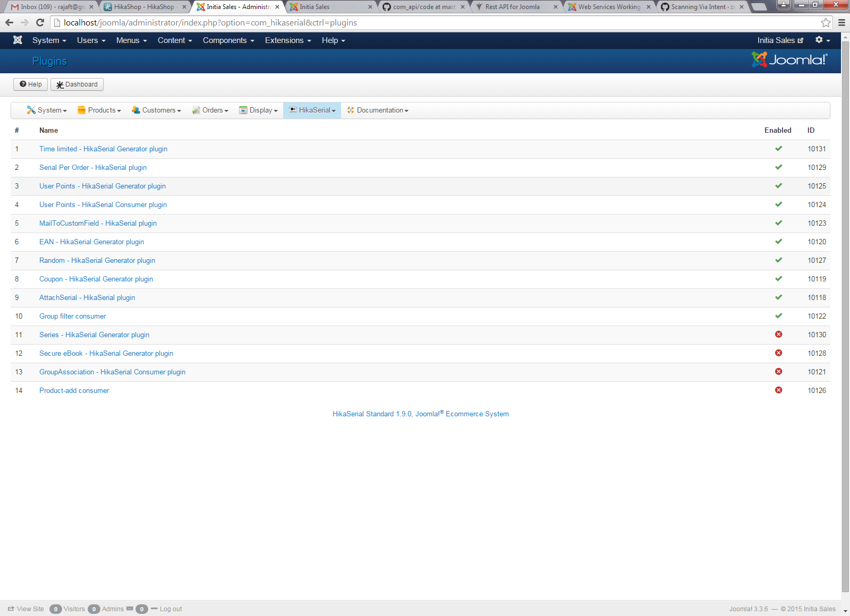Disable the MailToCustomField plugin
Screen dimensions: 850x616
[x=778, y=223]
